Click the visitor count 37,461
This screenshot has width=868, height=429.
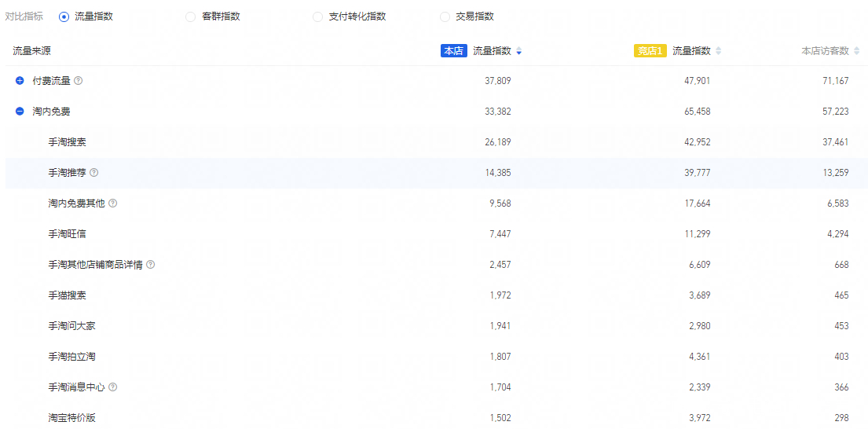coord(836,142)
